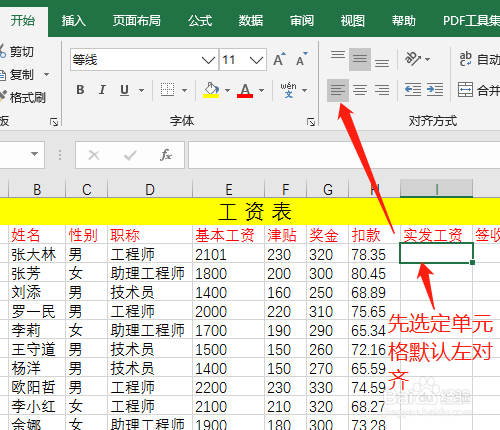The width and height of the screenshot is (500, 430).
Task: Select align right icon
Action: pos(382,90)
